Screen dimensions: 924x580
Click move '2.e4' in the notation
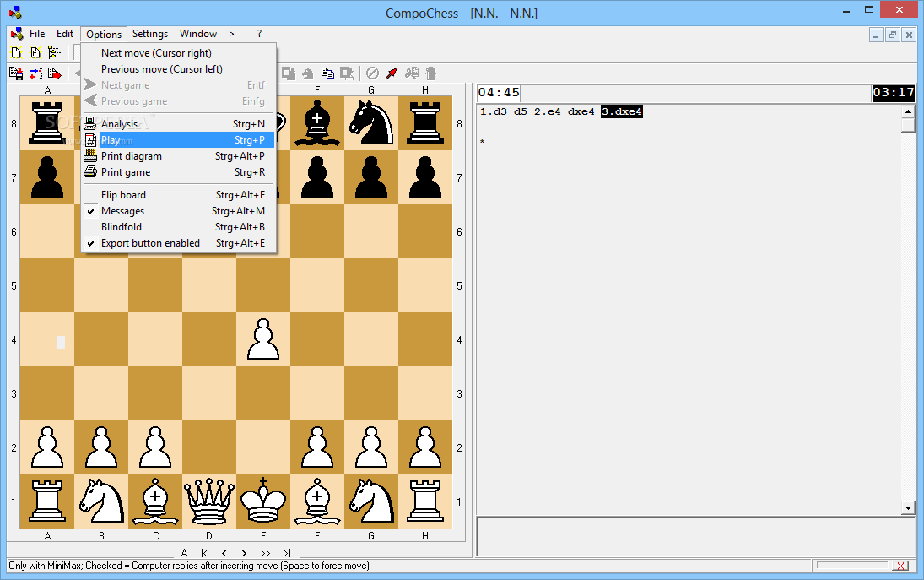point(548,111)
